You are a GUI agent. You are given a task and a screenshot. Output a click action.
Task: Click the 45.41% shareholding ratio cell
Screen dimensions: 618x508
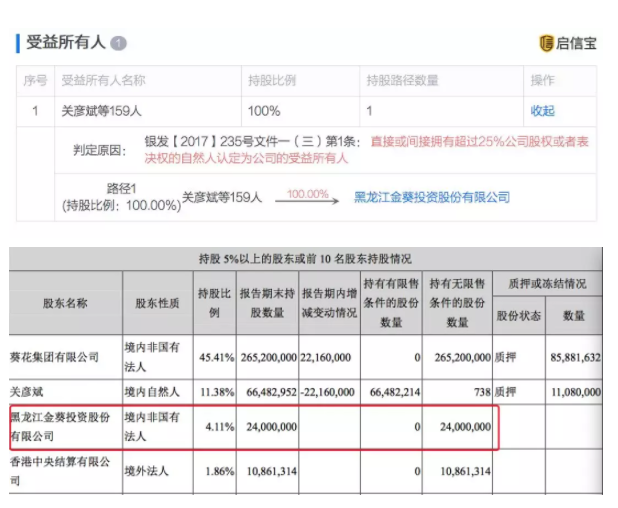coord(214,355)
